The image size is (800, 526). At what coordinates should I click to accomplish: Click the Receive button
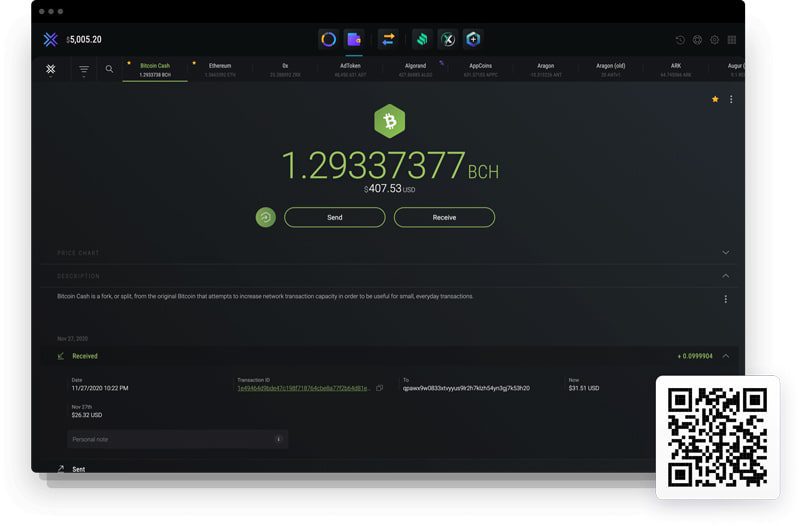pyautogui.click(x=444, y=217)
